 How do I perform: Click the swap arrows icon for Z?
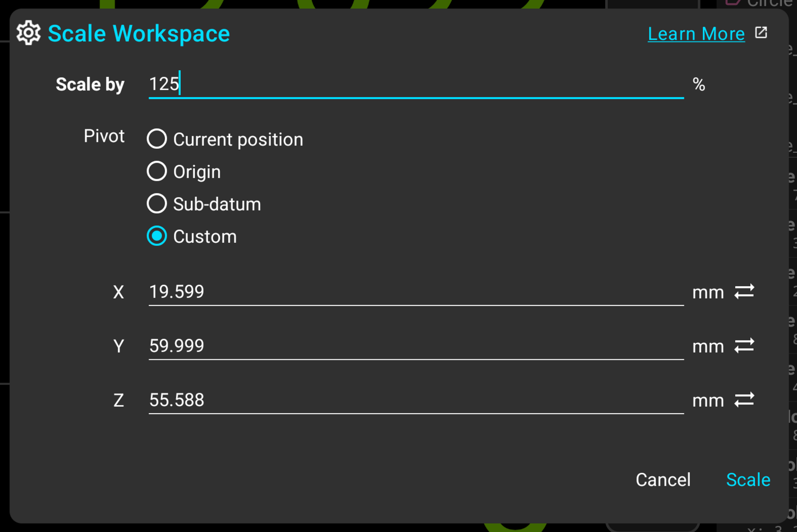pyautogui.click(x=744, y=400)
